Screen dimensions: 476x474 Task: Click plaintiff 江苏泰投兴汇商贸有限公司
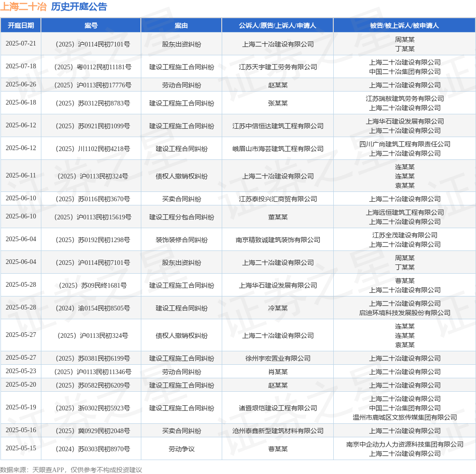278,199
